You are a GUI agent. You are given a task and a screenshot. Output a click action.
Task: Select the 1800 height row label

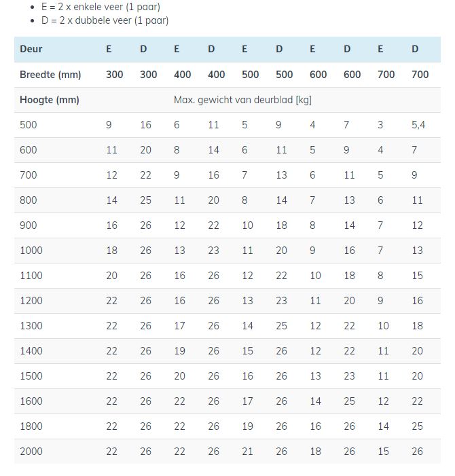pyautogui.click(x=31, y=426)
